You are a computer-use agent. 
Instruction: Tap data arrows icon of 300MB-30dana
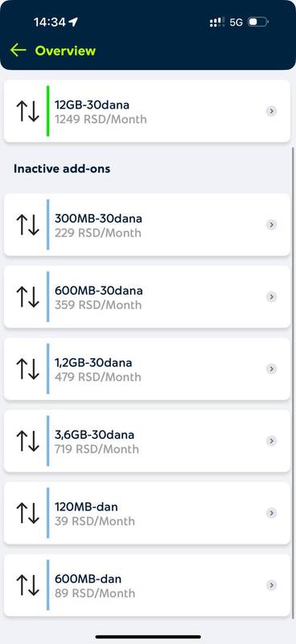pyautogui.click(x=27, y=225)
